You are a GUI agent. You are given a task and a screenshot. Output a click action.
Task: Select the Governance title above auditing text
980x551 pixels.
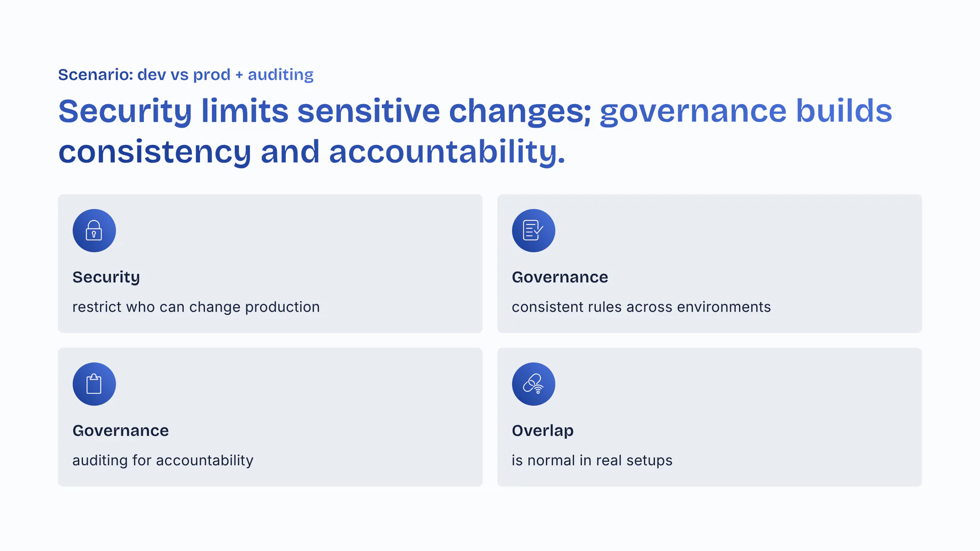120,431
